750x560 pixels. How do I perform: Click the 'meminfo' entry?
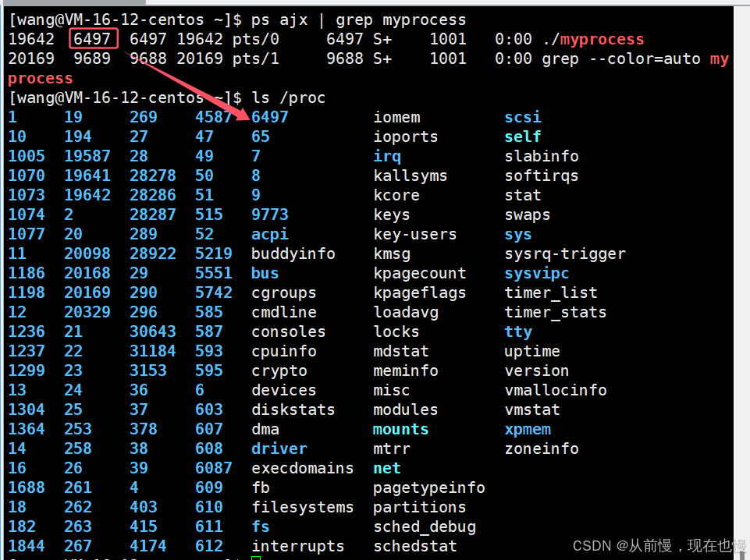406,370
